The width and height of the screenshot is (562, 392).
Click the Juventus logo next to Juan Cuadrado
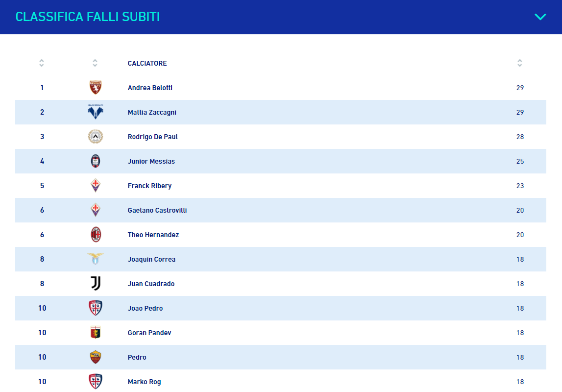[x=96, y=283]
